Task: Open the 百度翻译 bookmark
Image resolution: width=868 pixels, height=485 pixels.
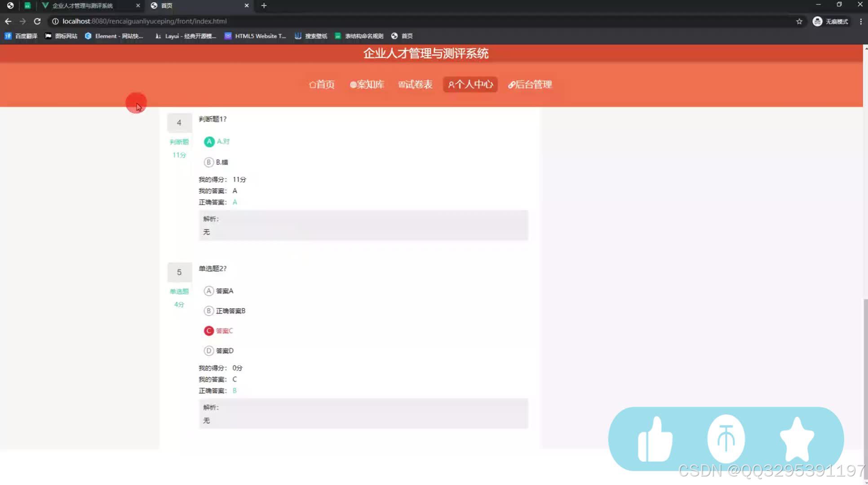Action: [21, 36]
